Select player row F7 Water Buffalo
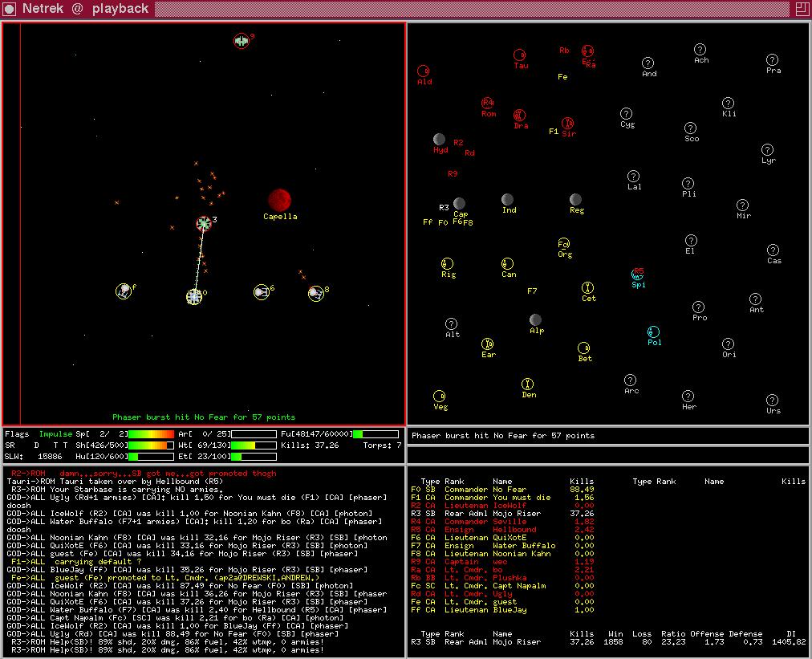 click(x=502, y=546)
